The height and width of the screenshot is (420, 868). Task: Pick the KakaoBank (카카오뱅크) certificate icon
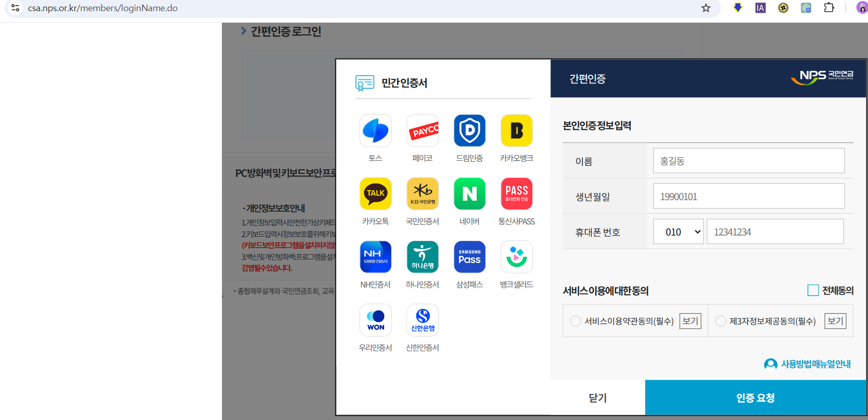point(517,130)
